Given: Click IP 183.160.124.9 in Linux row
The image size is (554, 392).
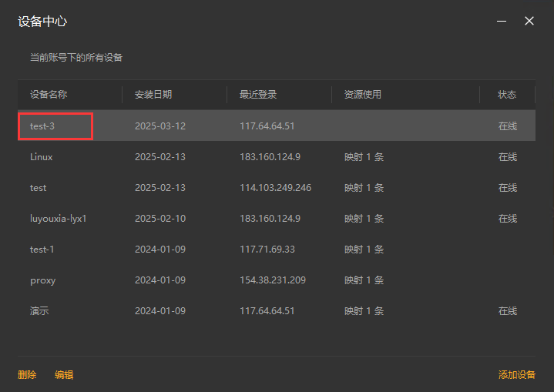Looking at the screenshot, I should (x=270, y=157).
